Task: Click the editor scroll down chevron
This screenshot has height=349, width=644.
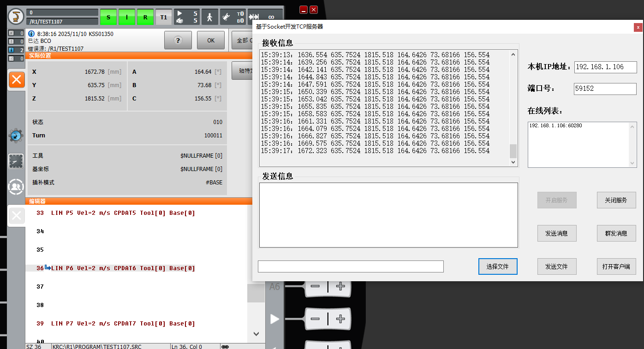Action: (x=256, y=334)
